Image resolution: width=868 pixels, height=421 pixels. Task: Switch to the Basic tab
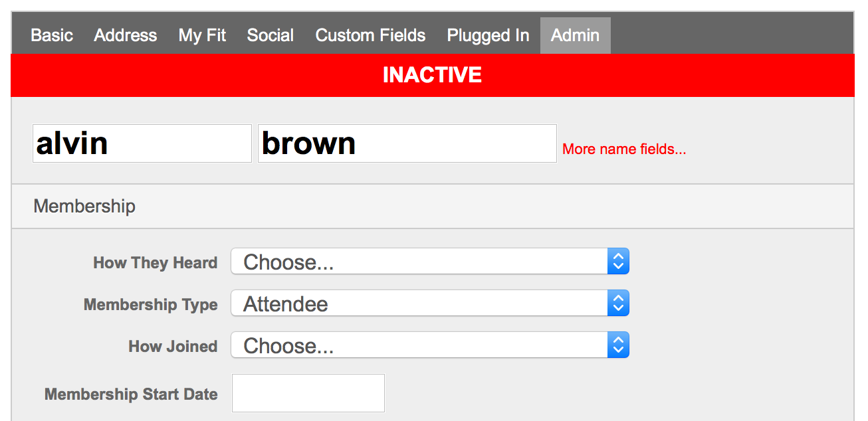tap(51, 35)
